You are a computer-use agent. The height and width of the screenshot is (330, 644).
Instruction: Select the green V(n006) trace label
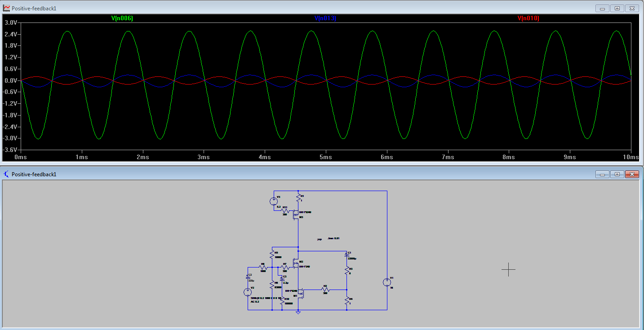tap(122, 18)
